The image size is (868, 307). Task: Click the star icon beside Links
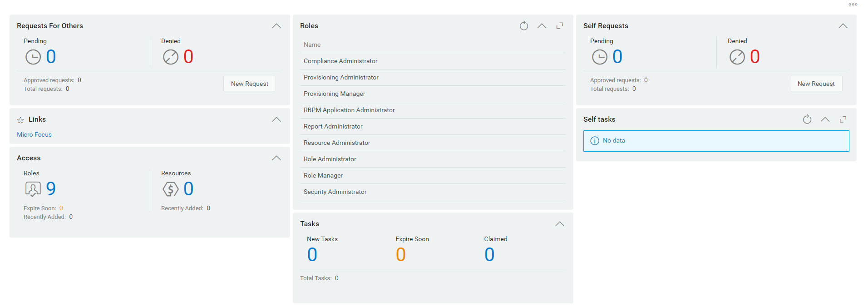point(20,120)
